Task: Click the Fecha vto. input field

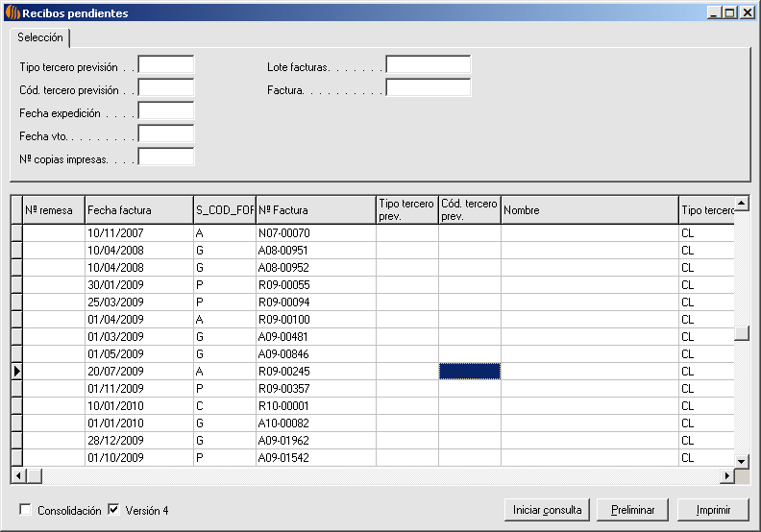Action: click(166, 134)
